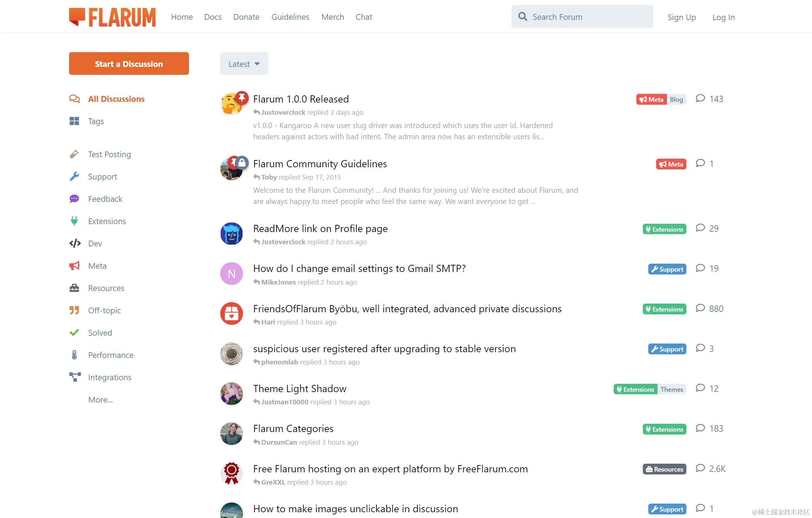Click the search magnifier icon

pos(523,17)
